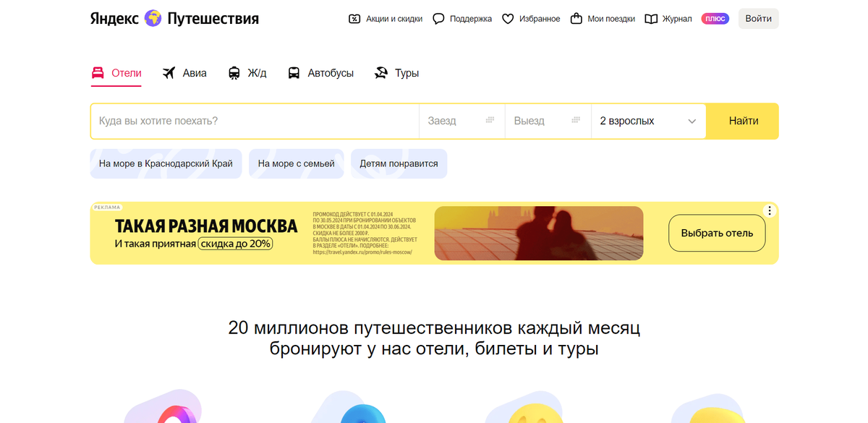Click the calendar icon in Заезд field
This screenshot has height=423, width=868.
tap(490, 120)
